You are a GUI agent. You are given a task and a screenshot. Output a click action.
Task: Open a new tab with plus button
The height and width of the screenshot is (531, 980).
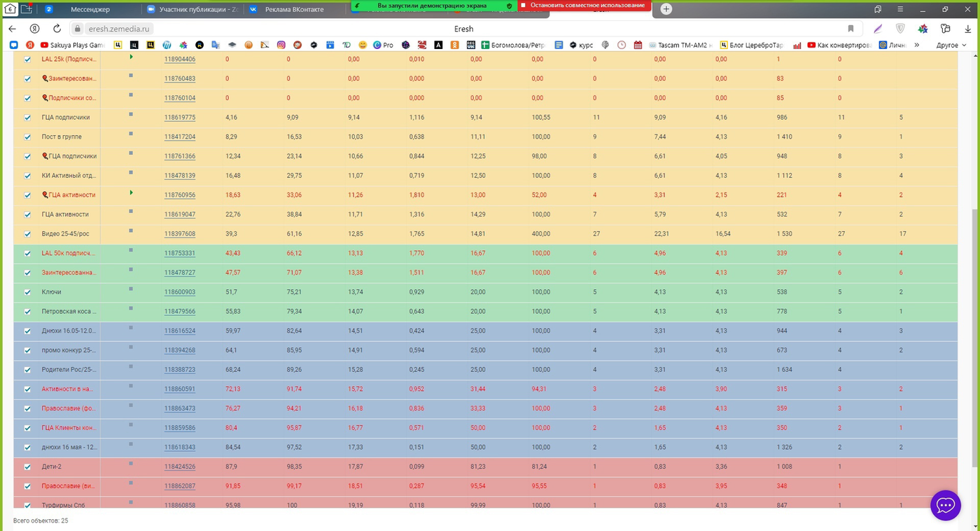click(x=666, y=9)
